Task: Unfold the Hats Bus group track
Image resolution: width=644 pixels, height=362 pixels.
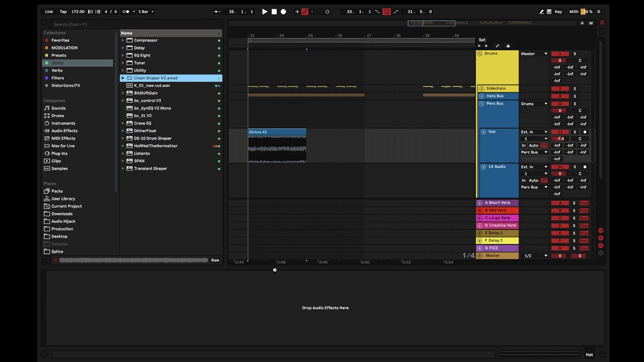Action: pyautogui.click(x=481, y=96)
